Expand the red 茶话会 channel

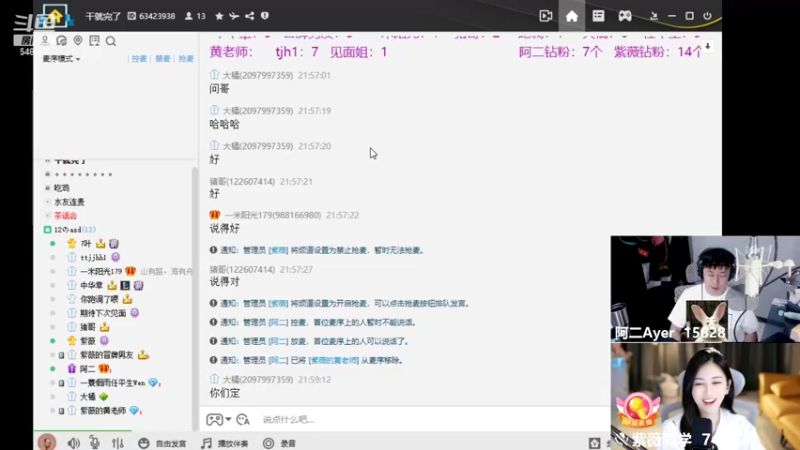[65, 216]
